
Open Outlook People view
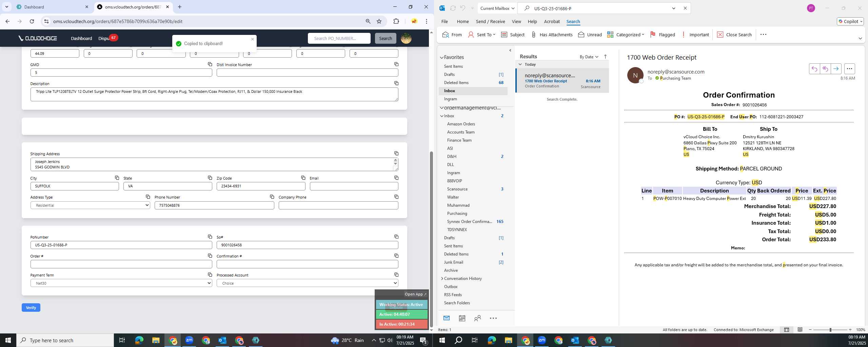click(477, 318)
